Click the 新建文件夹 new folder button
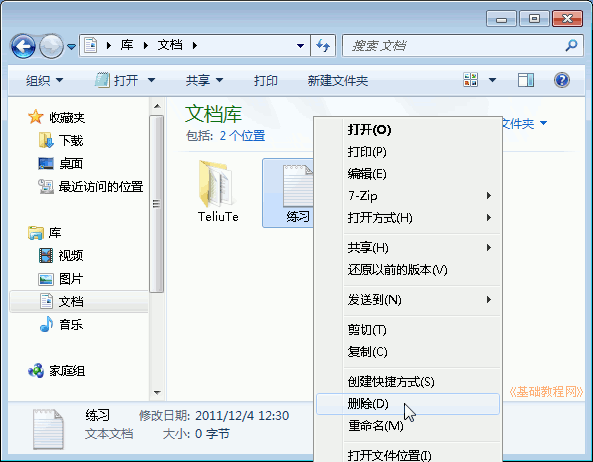The width and height of the screenshot is (593, 462). point(338,81)
